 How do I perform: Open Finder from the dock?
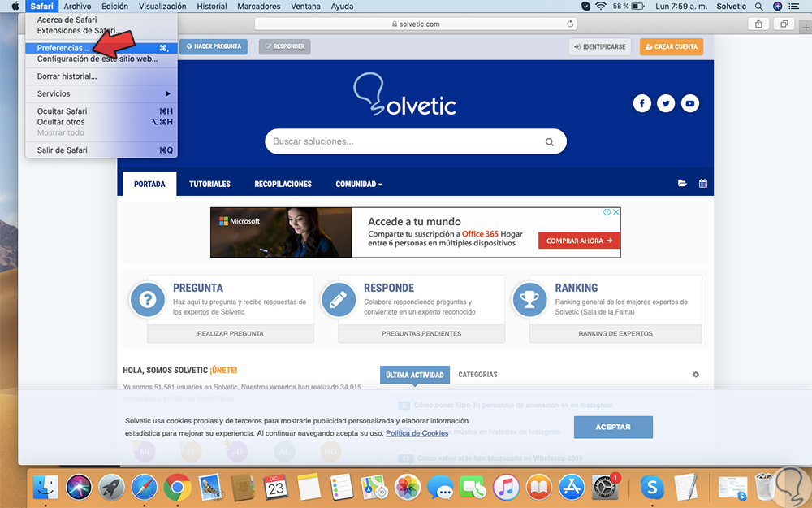click(x=45, y=487)
